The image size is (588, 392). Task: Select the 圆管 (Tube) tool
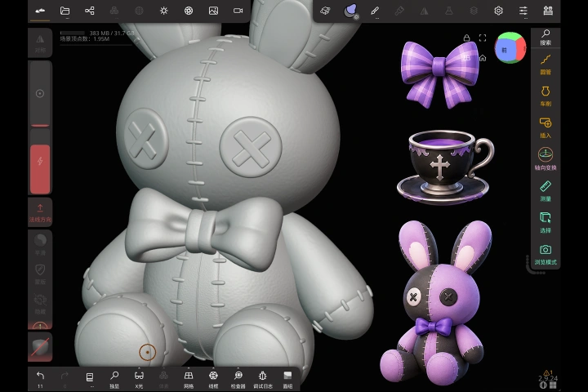click(546, 64)
